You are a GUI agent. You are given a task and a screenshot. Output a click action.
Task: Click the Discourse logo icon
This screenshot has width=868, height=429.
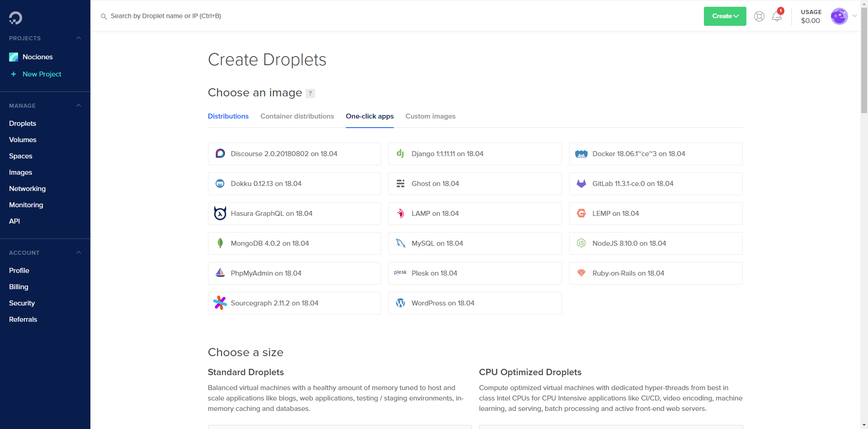(x=220, y=154)
